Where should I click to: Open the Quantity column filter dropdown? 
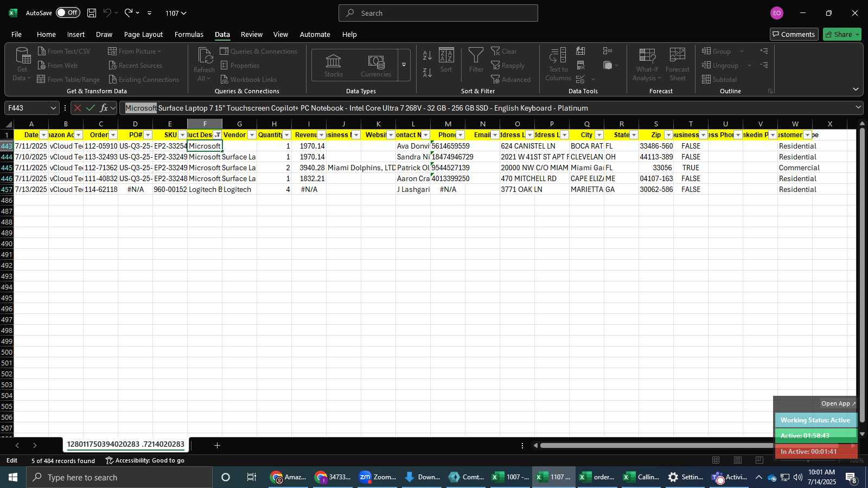tap(287, 135)
